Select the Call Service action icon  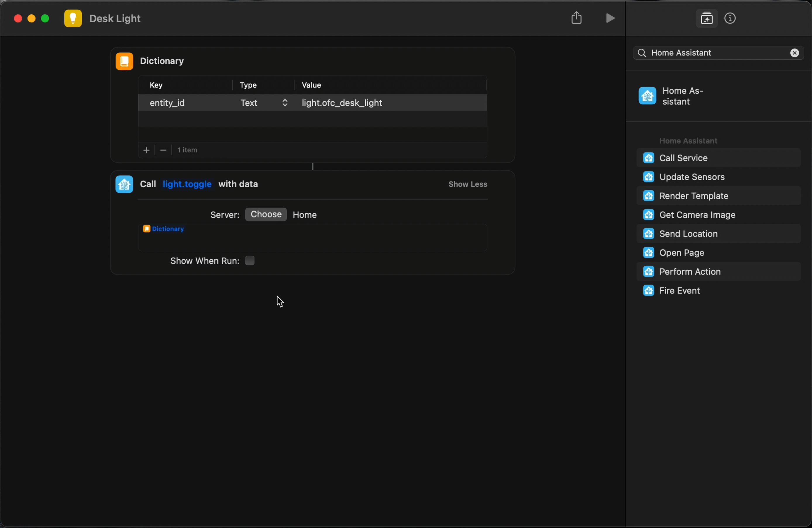649,158
